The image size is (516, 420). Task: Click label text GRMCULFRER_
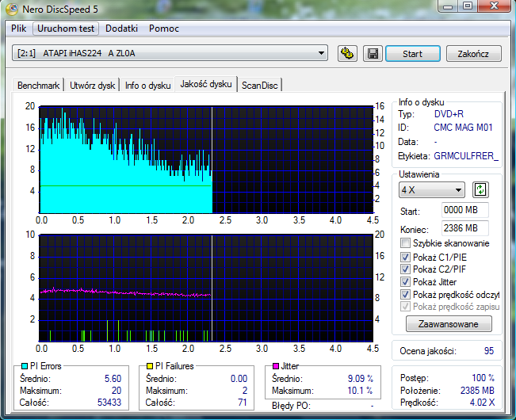coord(465,156)
